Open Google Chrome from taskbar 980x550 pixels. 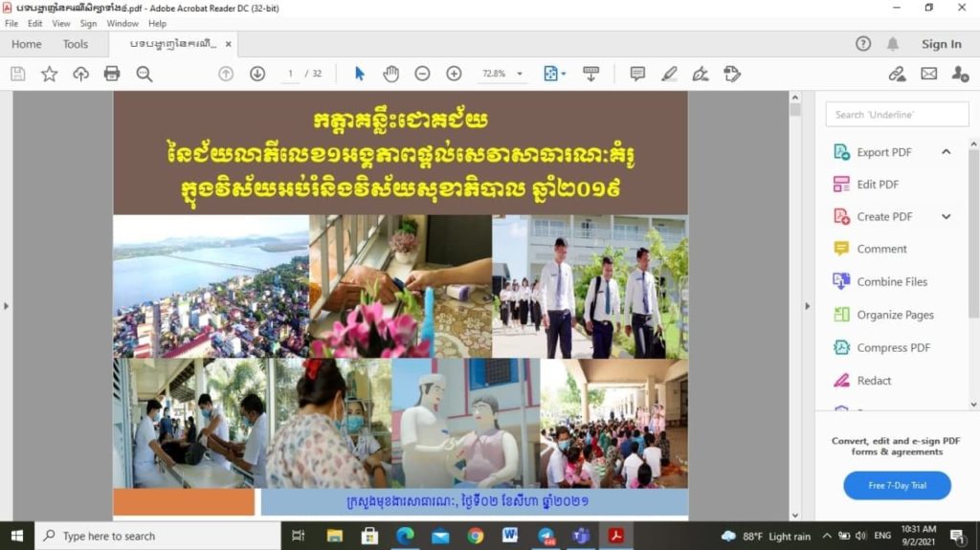(475, 536)
